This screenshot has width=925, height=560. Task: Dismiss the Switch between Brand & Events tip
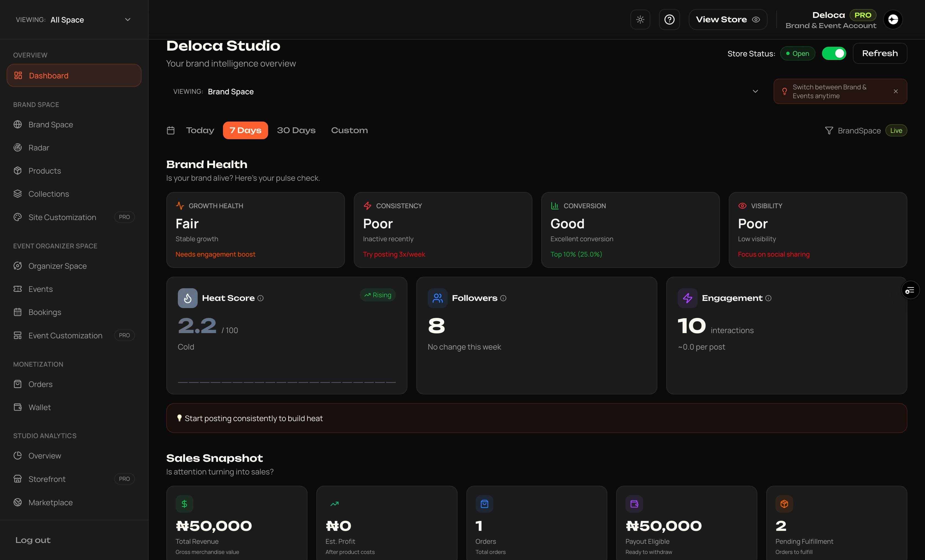[896, 91]
